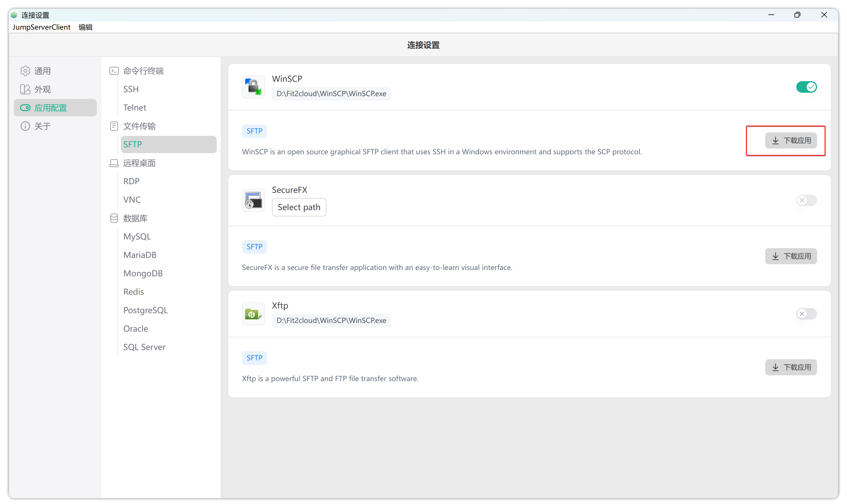Image resolution: width=847 pixels, height=504 pixels.
Task: Click the Xftp application icon
Action: click(253, 314)
